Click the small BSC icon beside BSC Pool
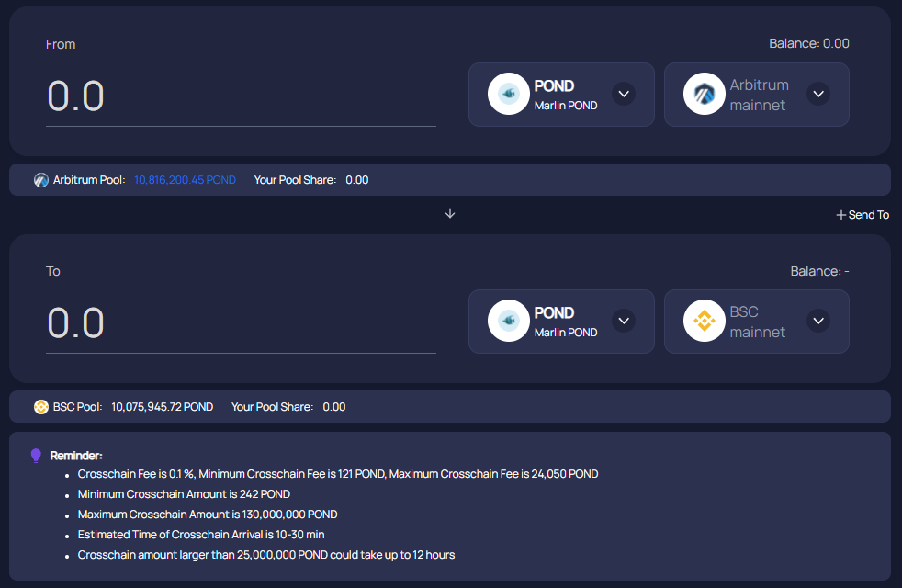Image resolution: width=902 pixels, height=588 pixels. (40, 407)
